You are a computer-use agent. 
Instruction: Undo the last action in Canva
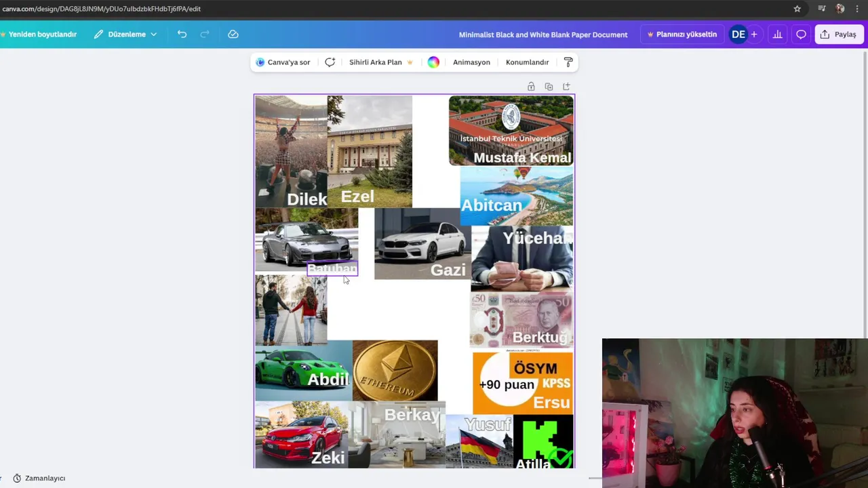point(182,34)
